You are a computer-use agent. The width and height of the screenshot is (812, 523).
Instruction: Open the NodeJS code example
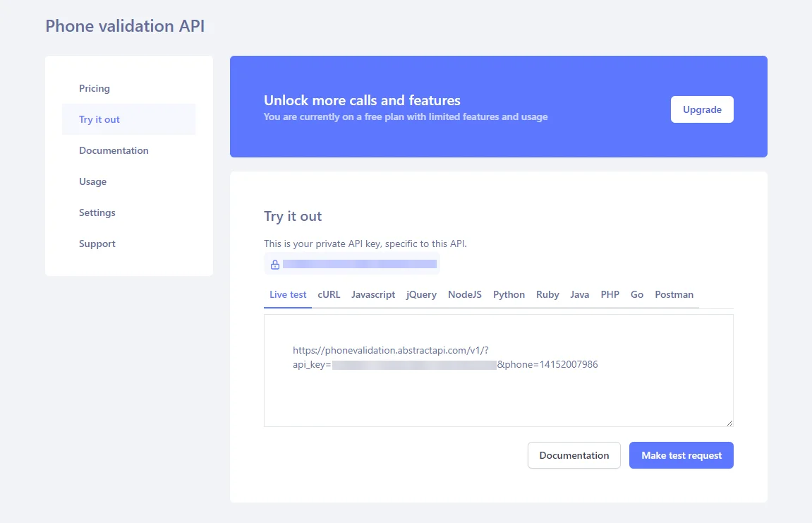[464, 294]
